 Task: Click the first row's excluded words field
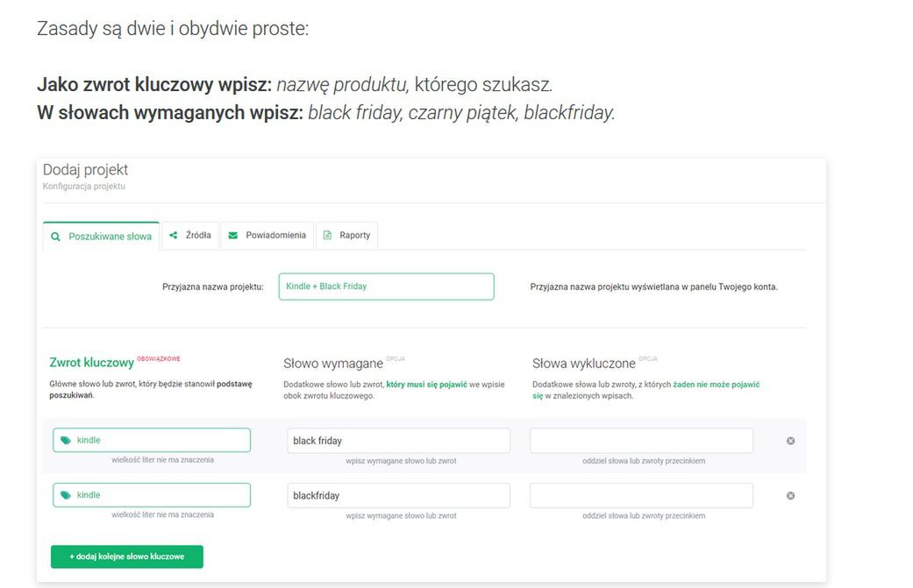tap(642, 441)
